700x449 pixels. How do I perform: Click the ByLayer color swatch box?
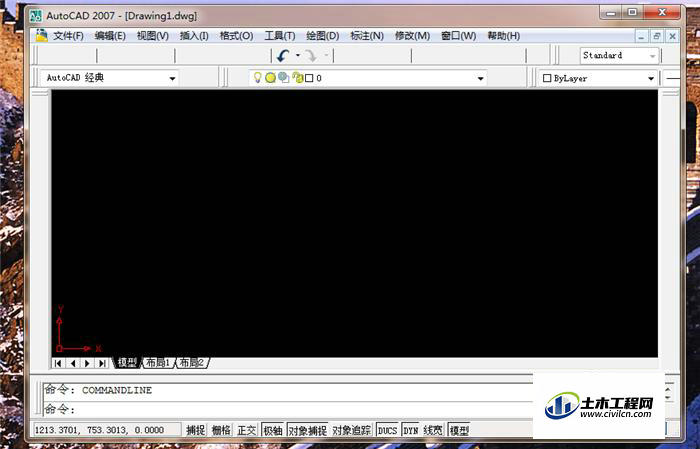547,78
